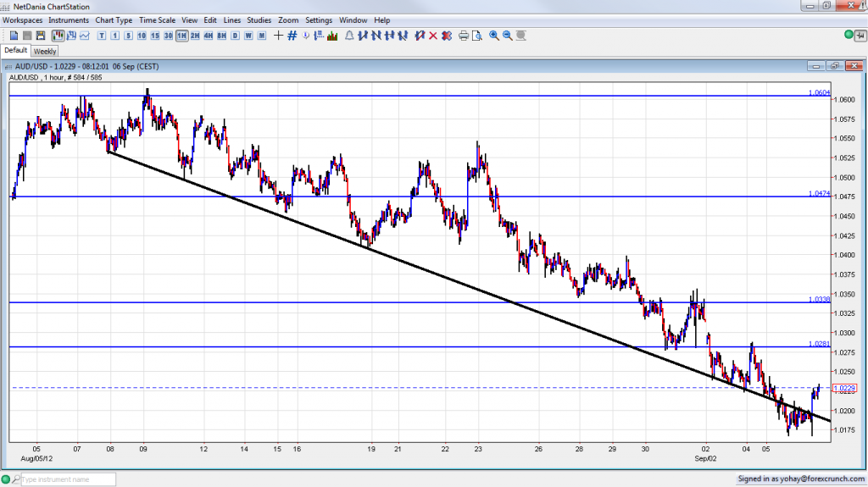
Task: Set time scale to 10 minutes
Action: pyautogui.click(x=142, y=36)
